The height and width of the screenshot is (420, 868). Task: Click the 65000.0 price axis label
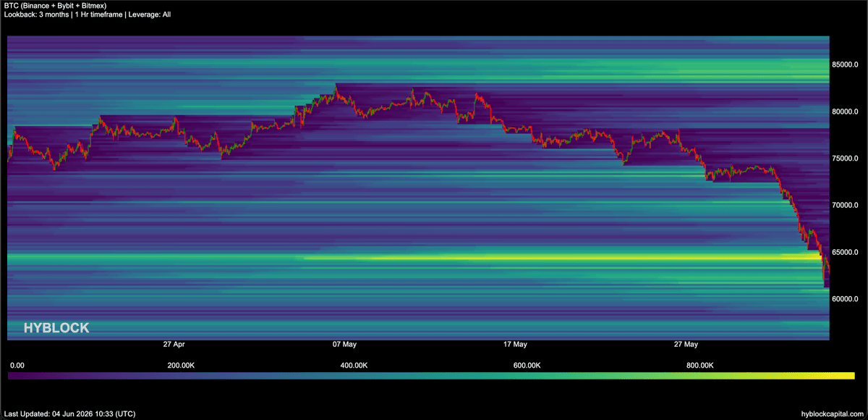[845, 252]
